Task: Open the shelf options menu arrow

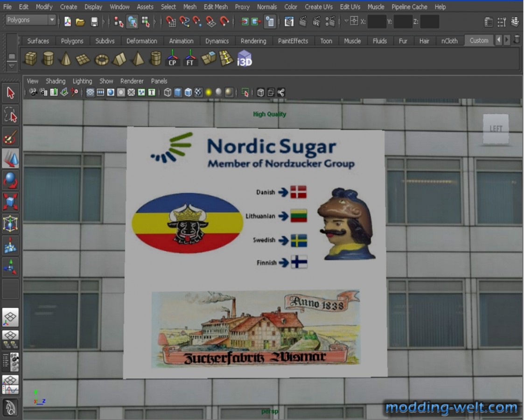Action: click(x=12, y=66)
